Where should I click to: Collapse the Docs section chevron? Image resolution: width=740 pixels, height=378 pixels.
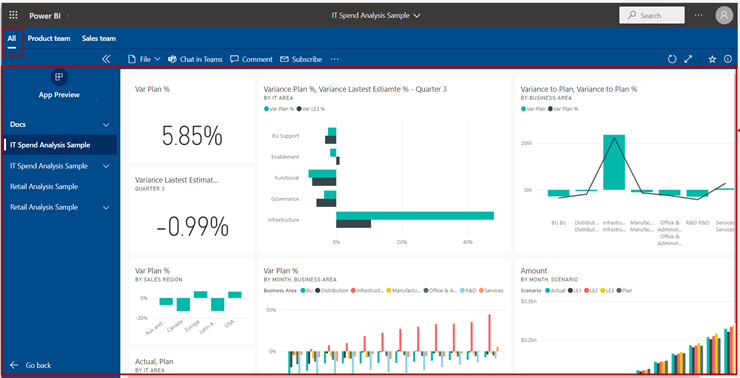[106, 125]
